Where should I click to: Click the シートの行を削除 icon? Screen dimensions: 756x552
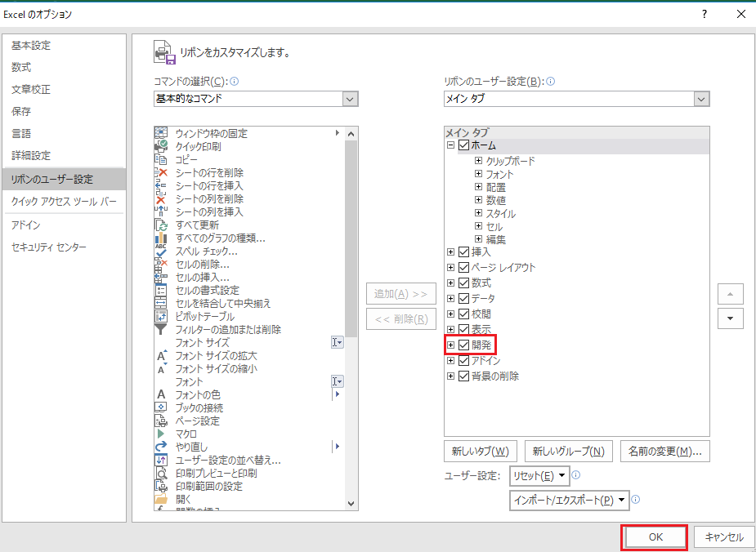[x=160, y=172]
